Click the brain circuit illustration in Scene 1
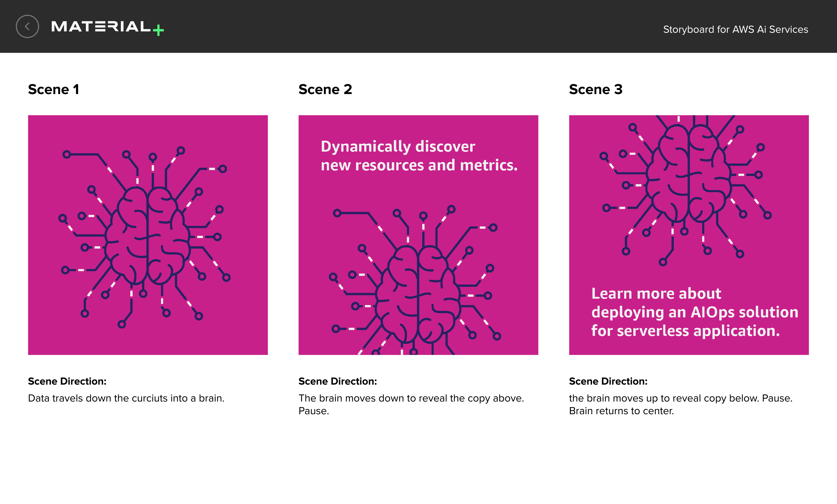Viewport: 837px width, 504px height. (147, 236)
